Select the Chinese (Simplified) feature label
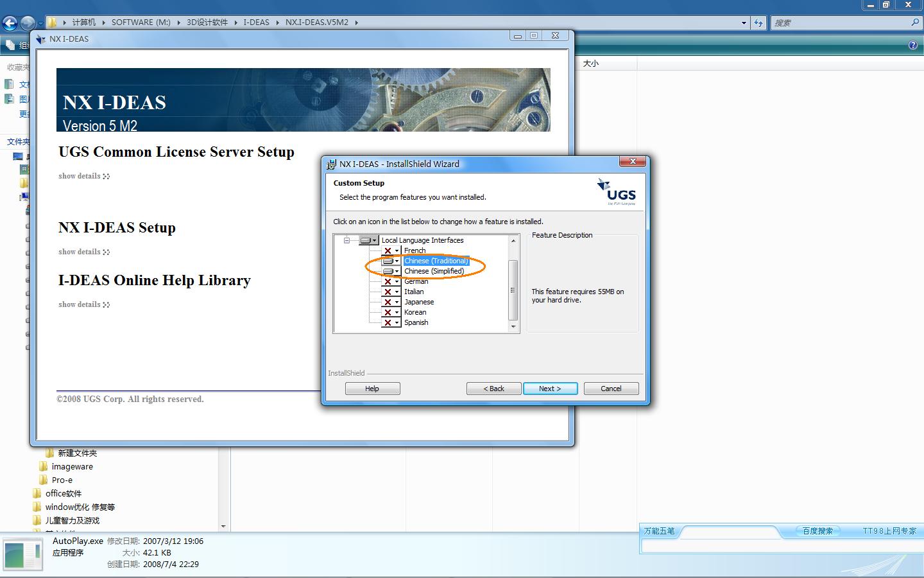 click(x=434, y=271)
